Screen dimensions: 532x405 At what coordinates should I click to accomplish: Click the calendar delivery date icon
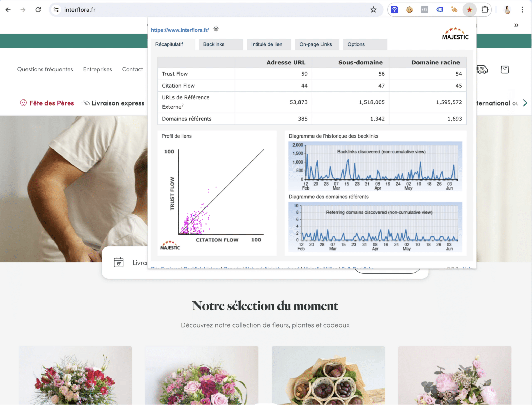pyautogui.click(x=119, y=262)
